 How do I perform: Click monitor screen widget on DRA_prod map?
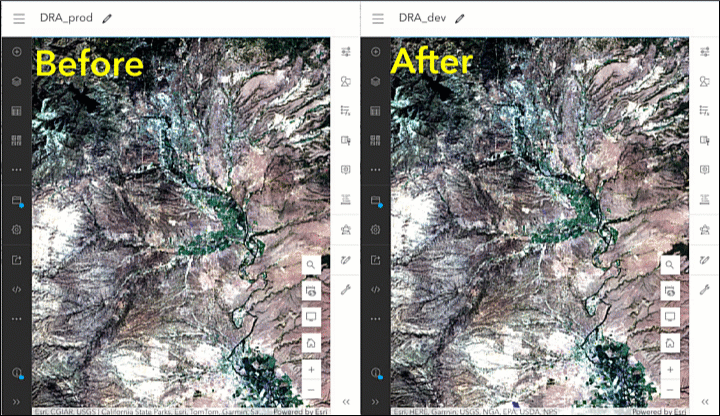311,317
